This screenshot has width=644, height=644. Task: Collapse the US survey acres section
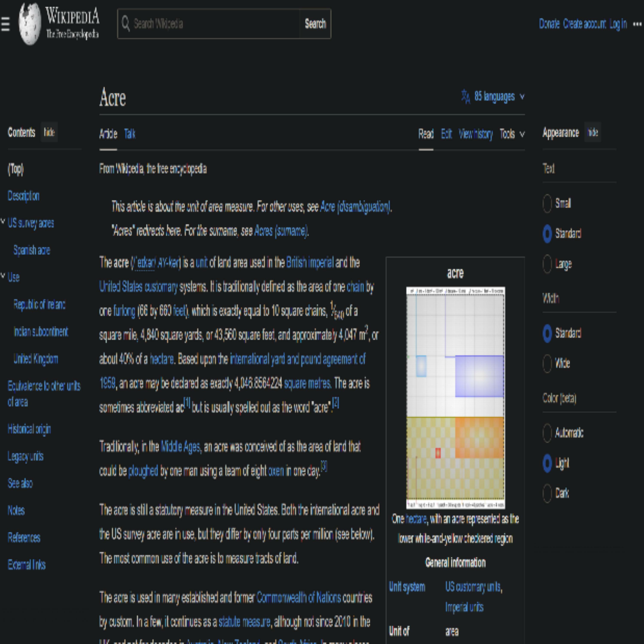[3, 222]
